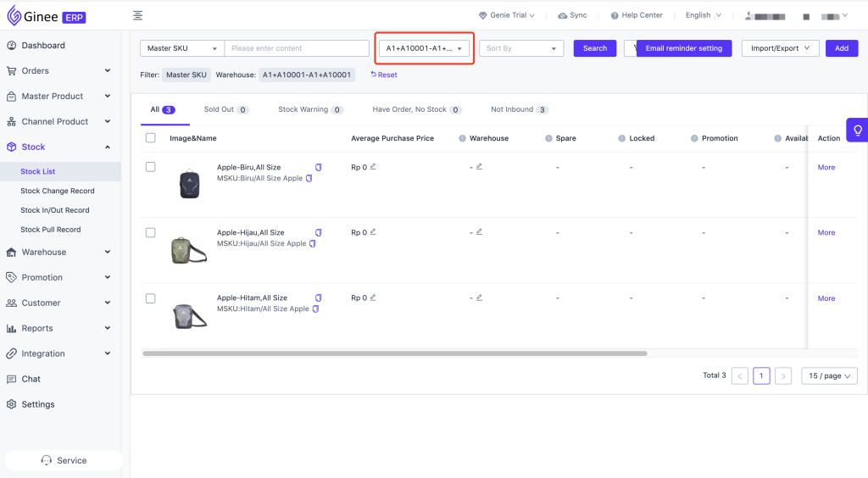
Task: Expand the Import/Export dropdown
Action: [780, 48]
